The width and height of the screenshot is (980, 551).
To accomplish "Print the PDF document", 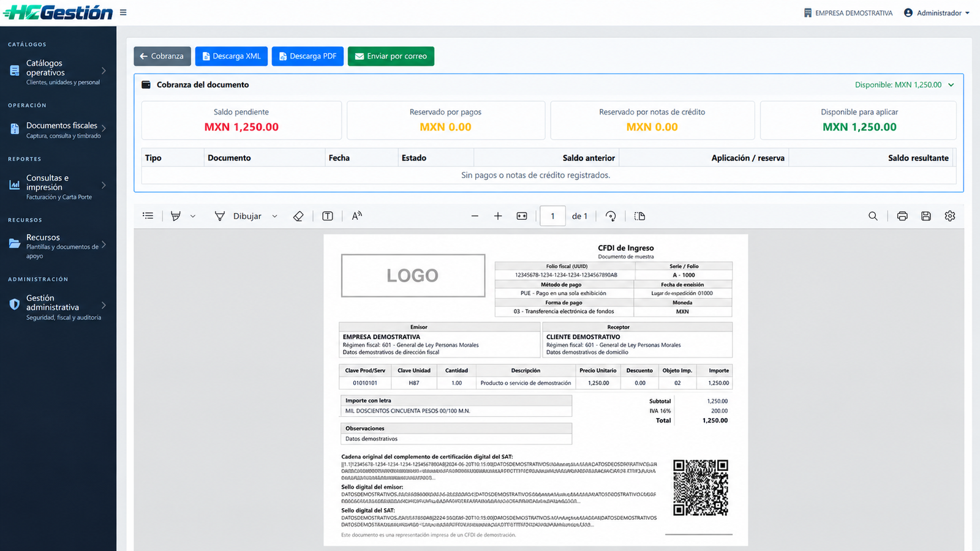I will (x=902, y=216).
